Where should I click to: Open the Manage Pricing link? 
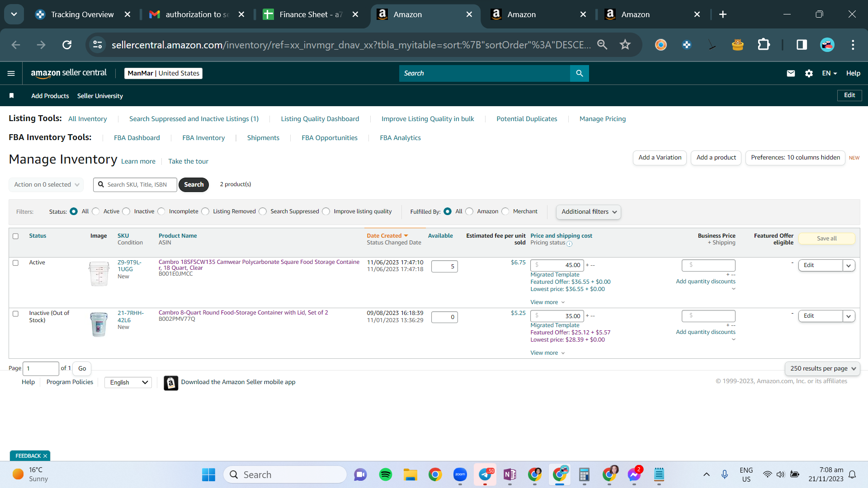coord(603,119)
